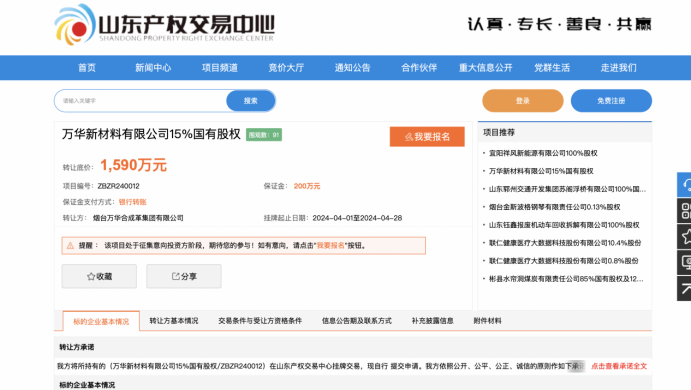Image resolution: width=691 pixels, height=390 pixels.
Task: Click the 免费注册 button
Action: [611, 101]
